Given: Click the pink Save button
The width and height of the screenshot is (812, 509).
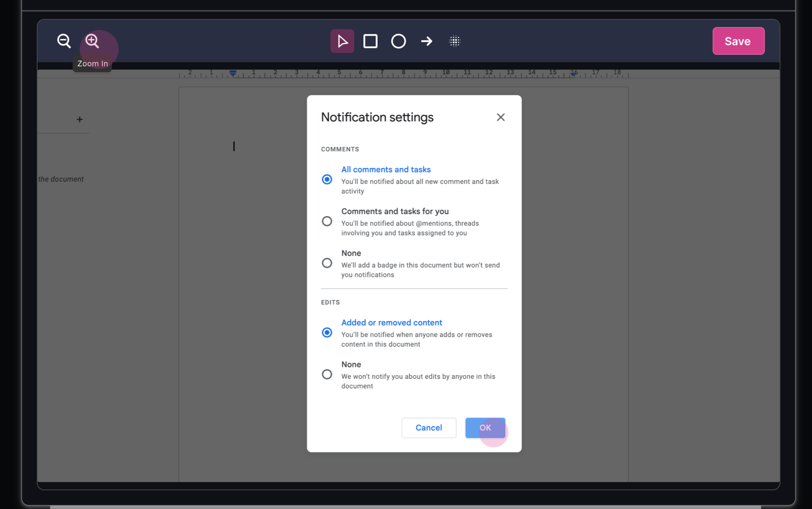Looking at the screenshot, I should (738, 41).
